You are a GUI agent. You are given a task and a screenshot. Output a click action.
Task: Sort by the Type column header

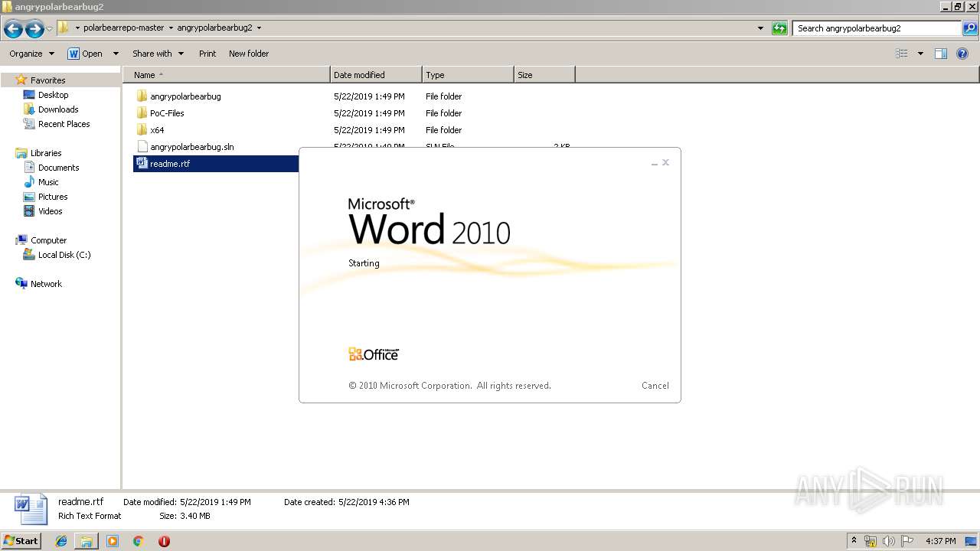[x=468, y=75]
